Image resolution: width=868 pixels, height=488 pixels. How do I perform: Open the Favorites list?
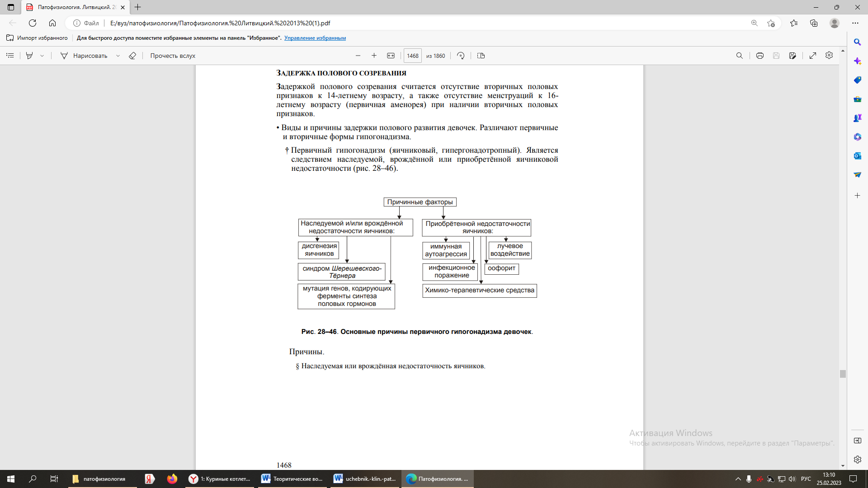coord(794,23)
